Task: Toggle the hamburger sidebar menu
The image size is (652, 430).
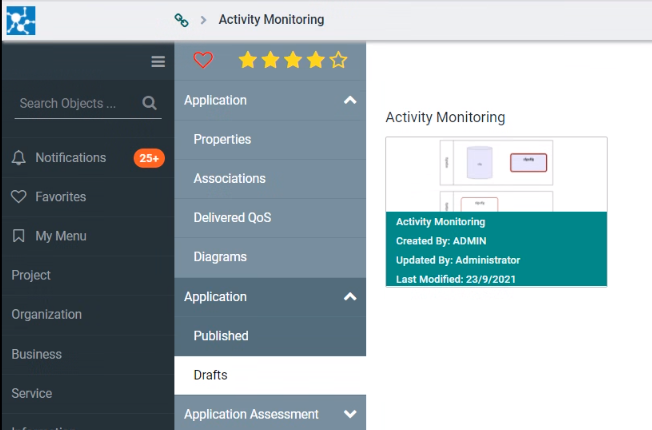Action: coord(158,62)
